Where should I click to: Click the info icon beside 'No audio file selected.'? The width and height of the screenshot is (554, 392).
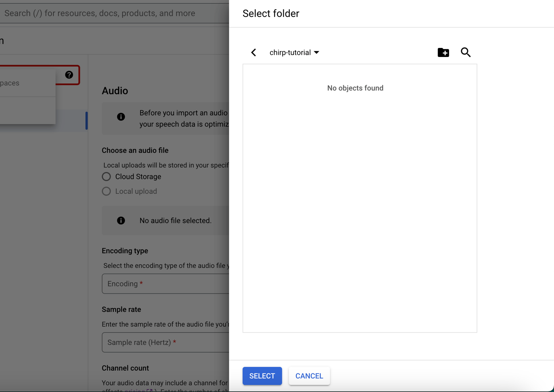(x=121, y=221)
